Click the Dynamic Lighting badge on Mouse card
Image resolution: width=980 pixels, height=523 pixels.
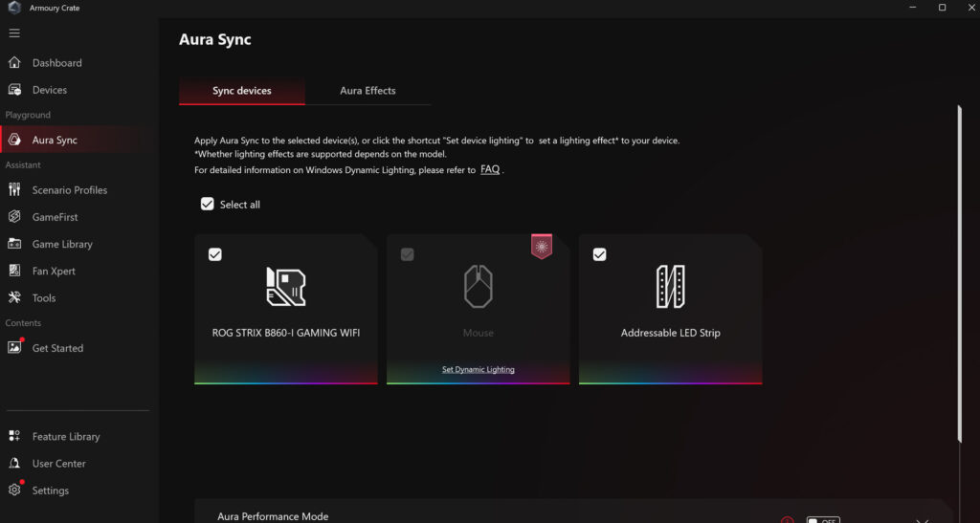pos(542,247)
